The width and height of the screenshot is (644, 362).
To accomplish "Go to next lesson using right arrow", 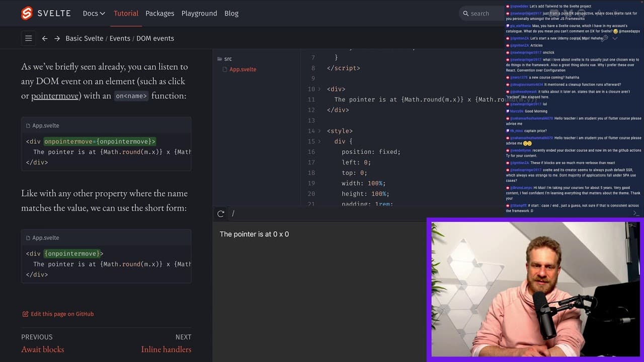I will (x=57, y=38).
